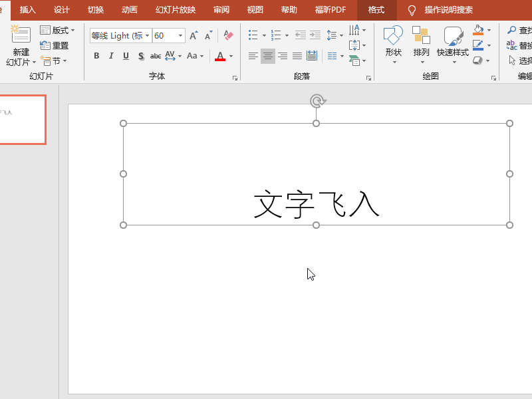Expand the font size 60 dropdown

(180, 36)
